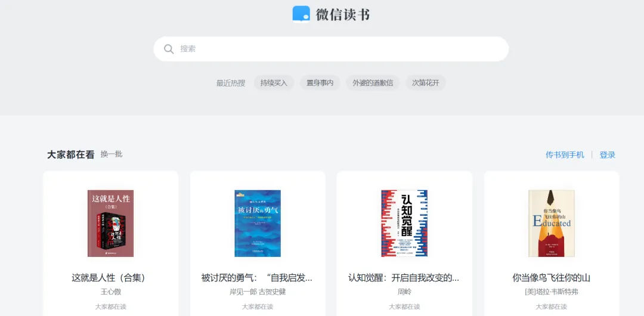
Task: Open the 认知觉醒 book cover
Action: (x=404, y=223)
